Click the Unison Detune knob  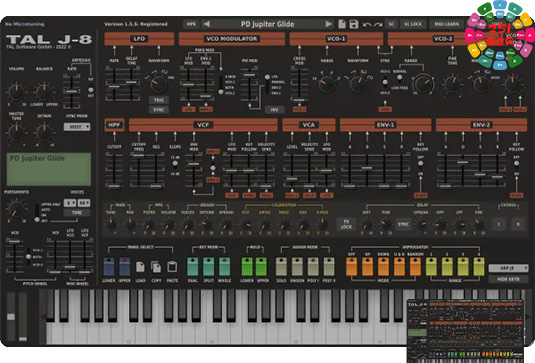206,224
